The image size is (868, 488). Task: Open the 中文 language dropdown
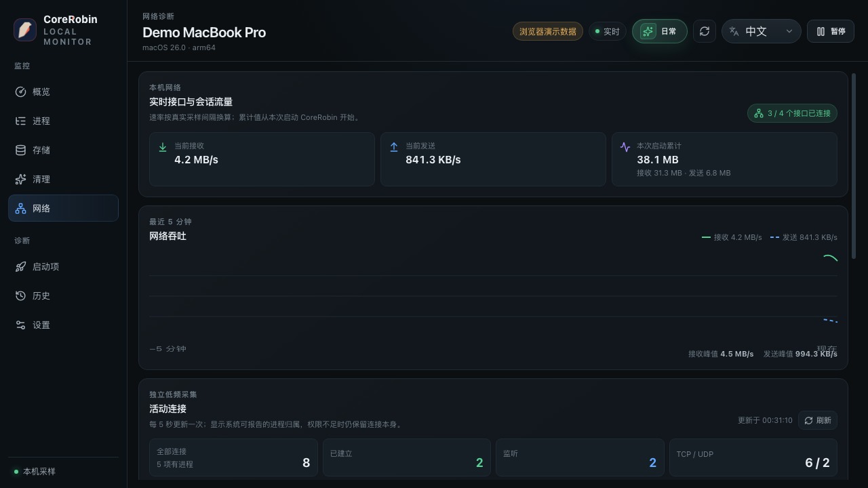coord(762,31)
